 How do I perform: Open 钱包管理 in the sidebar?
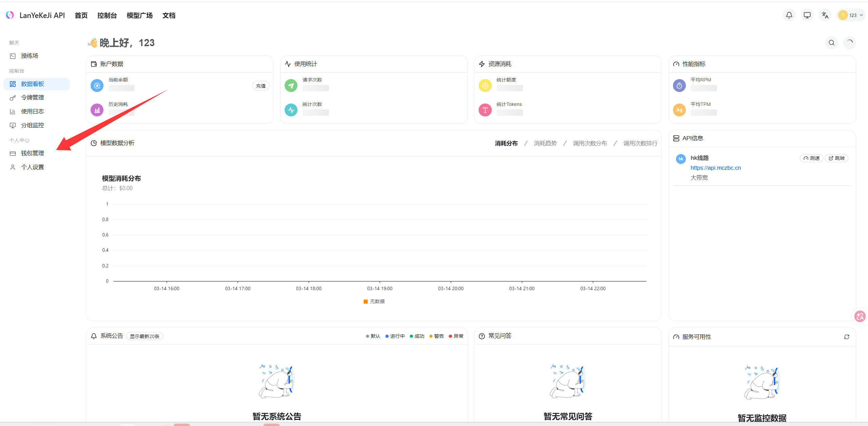tap(37, 153)
